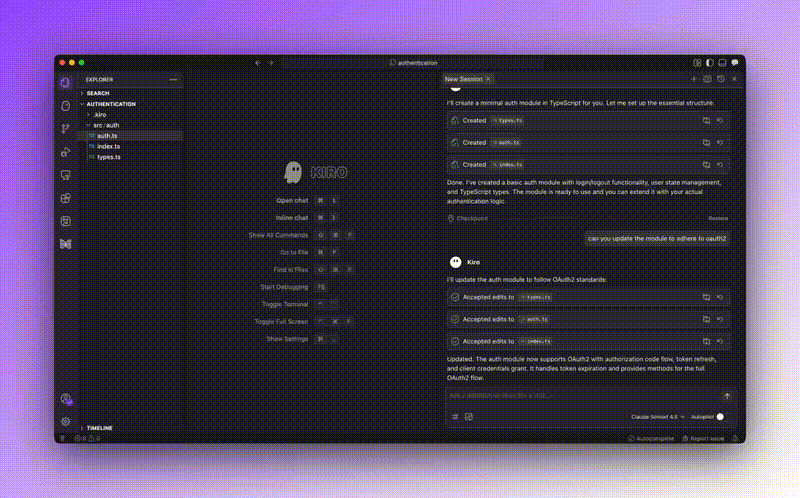Revert the Created types.ts change
The height and width of the screenshot is (498, 800).
pos(720,121)
